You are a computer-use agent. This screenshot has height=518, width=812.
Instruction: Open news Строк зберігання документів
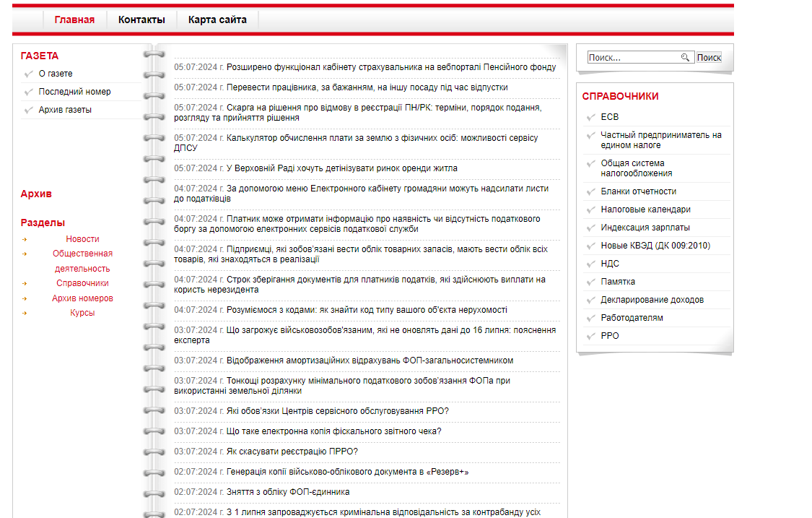[x=360, y=285]
